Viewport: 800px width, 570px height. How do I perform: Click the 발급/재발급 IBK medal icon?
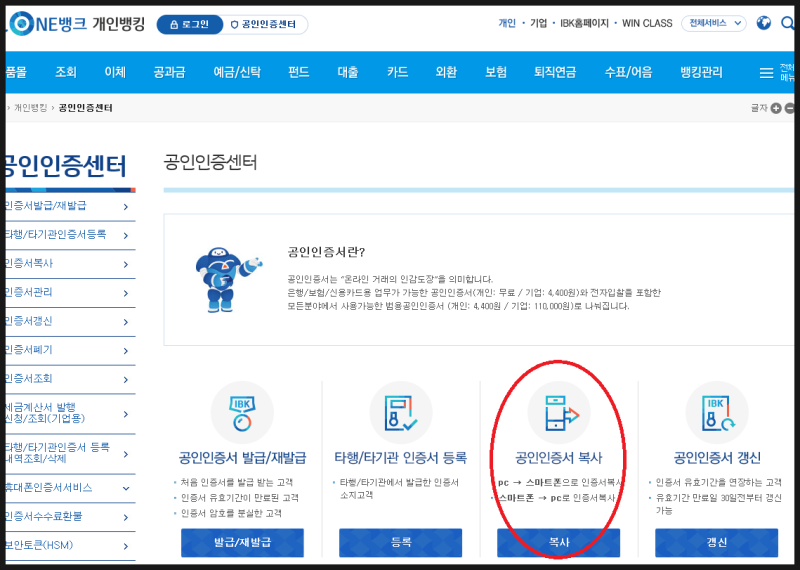click(242, 413)
